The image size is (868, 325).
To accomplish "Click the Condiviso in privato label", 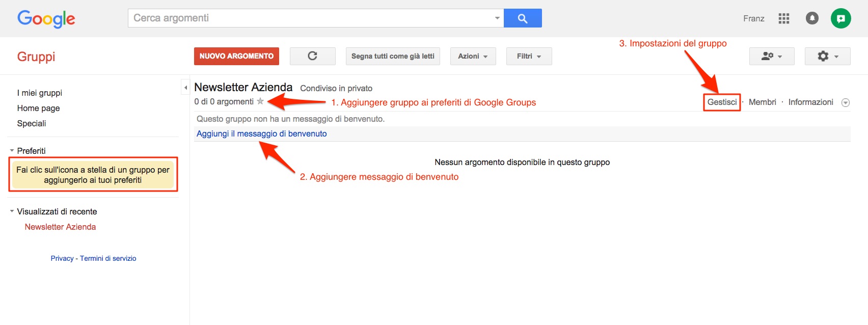I will (x=336, y=88).
